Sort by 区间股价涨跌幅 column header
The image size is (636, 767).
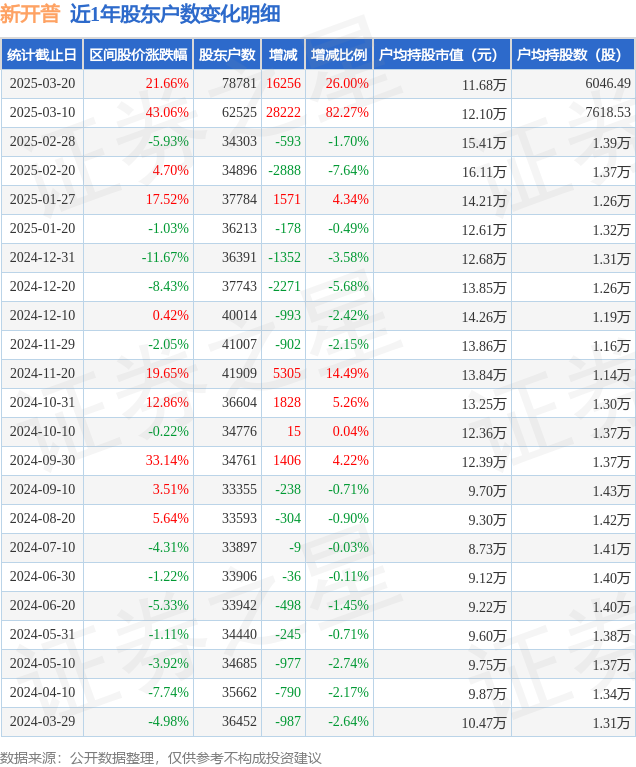[x=137, y=55]
